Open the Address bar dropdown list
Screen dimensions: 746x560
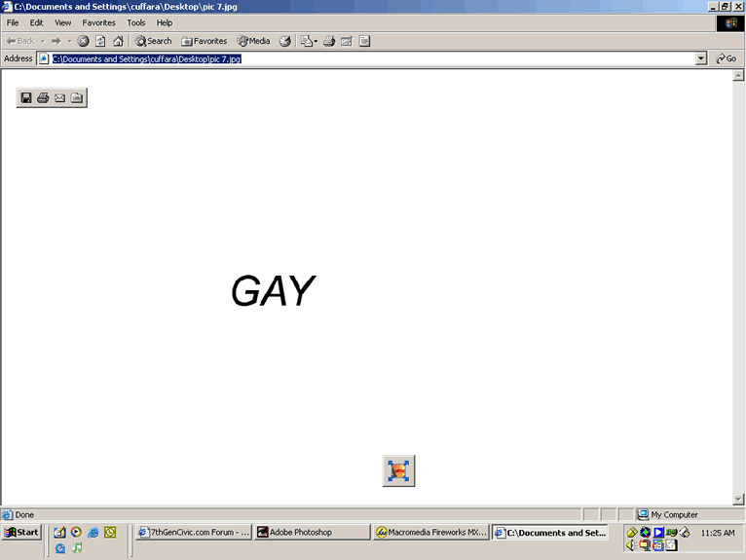tap(701, 58)
